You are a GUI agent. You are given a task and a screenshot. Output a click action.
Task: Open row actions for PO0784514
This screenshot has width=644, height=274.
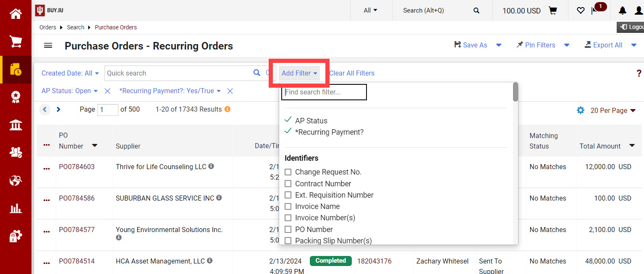coord(47,263)
